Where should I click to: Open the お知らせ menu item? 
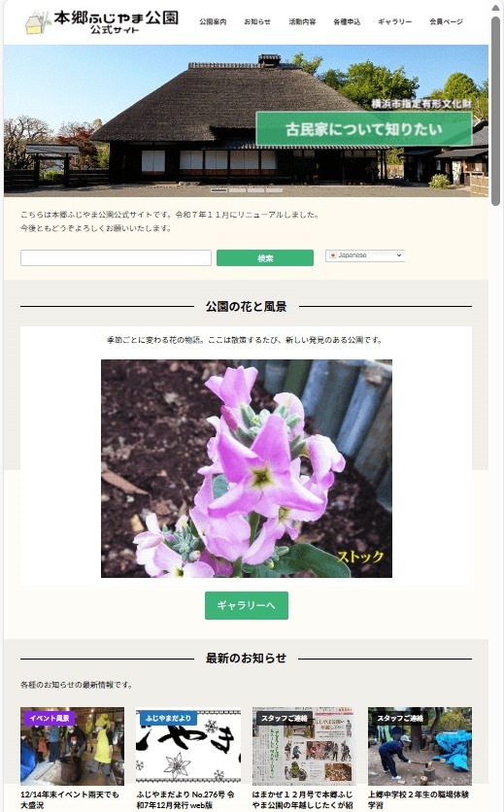coord(257,21)
